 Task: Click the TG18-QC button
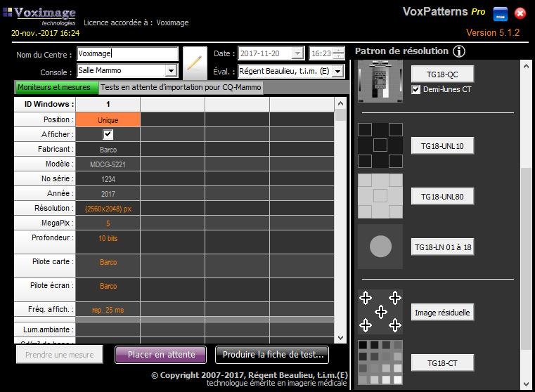442,74
